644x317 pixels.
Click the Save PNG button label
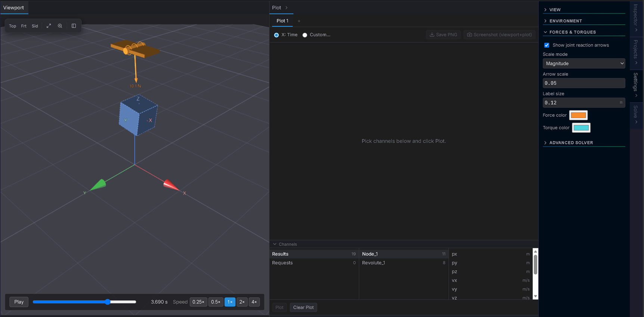(x=446, y=35)
